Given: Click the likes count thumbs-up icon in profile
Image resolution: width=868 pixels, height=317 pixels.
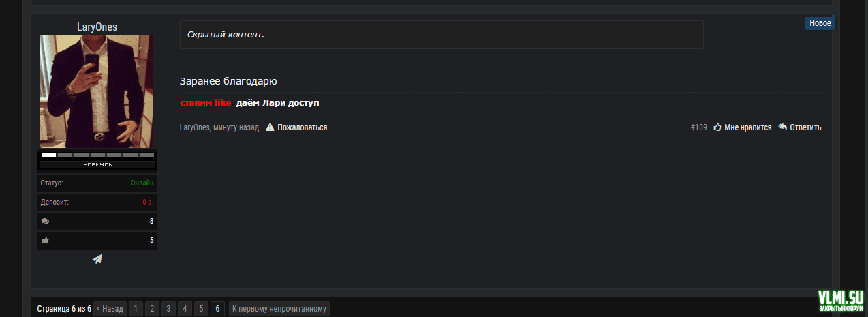Looking at the screenshot, I should point(46,240).
